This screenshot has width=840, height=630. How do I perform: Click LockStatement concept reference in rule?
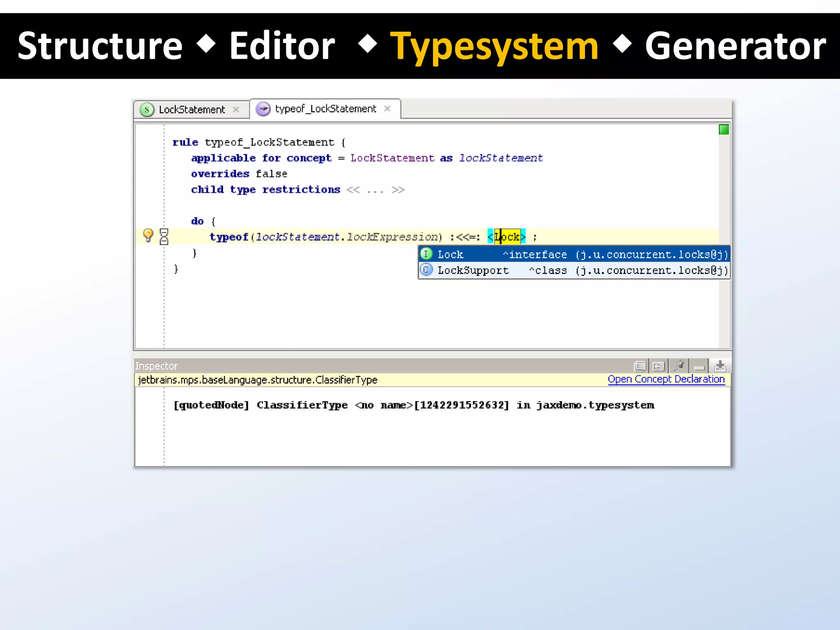coord(392,158)
